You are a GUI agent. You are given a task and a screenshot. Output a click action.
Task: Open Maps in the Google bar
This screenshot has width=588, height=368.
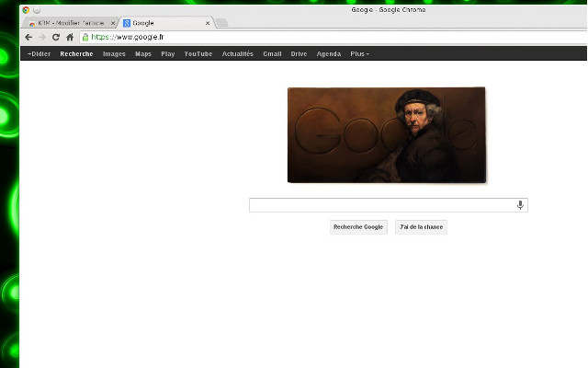[x=143, y=53]
